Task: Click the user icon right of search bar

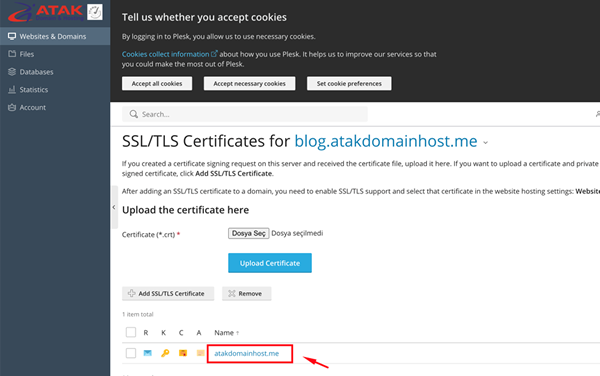Action: click(598, 114)
